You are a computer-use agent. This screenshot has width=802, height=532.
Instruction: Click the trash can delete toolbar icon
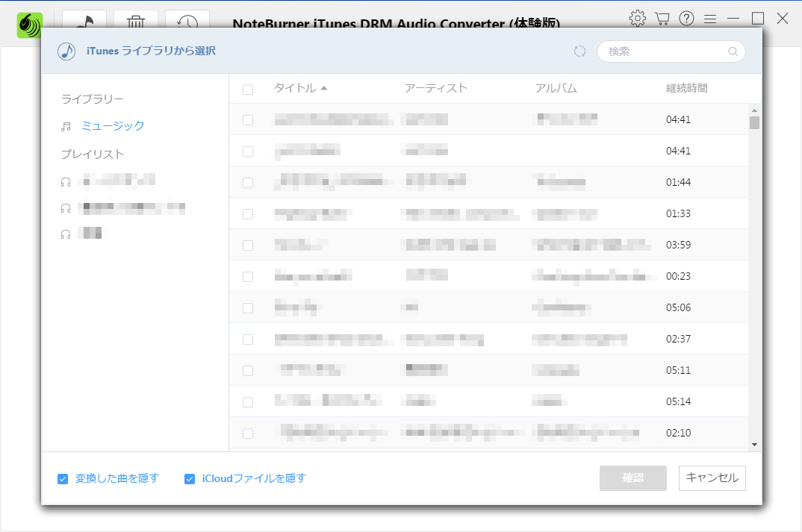tap(135, 20)
